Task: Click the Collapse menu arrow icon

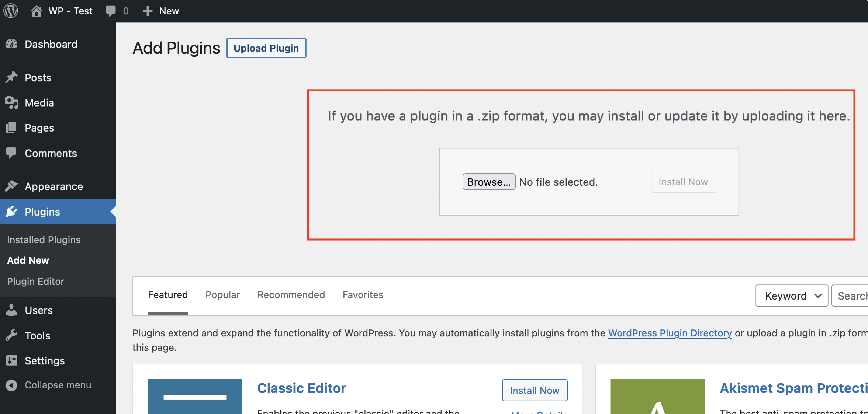Action: [11, 385]
